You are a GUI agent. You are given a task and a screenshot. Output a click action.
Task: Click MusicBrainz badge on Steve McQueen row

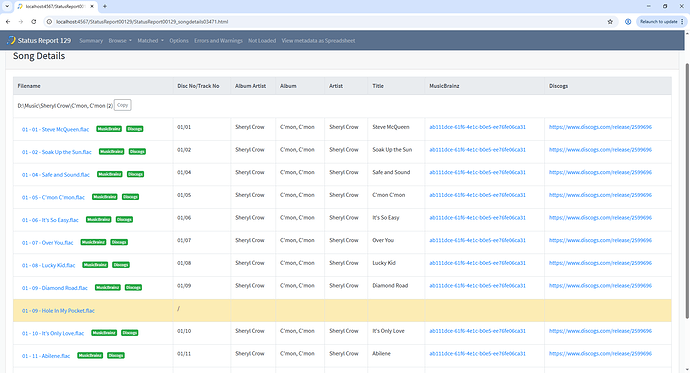(x=109, y=129)
